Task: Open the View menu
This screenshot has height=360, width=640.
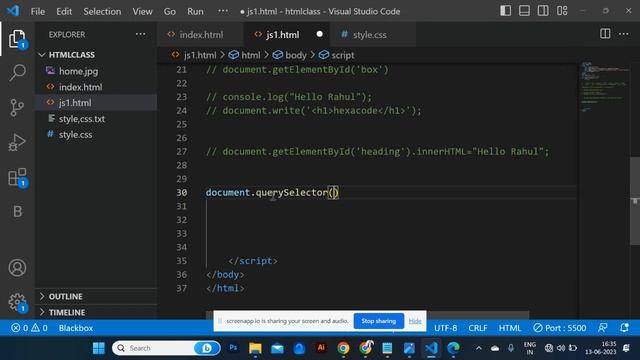Action: pyautogui.click(x=142, y=11)
